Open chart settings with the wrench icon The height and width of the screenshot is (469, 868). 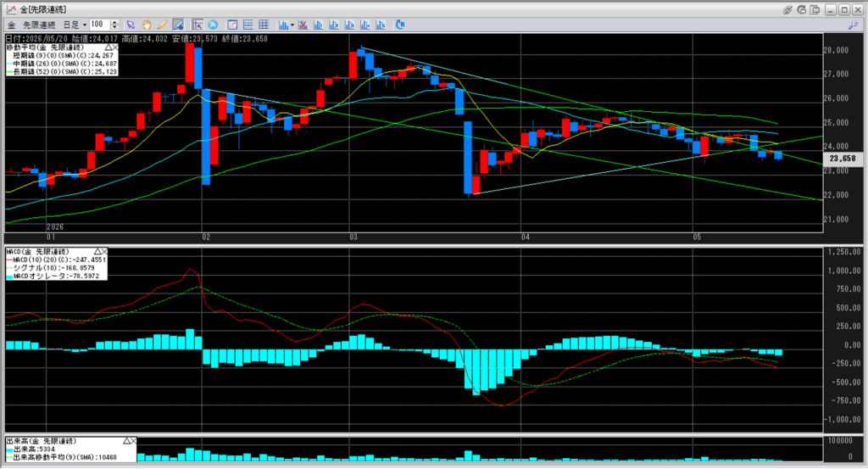pyautogui.click(x=853, y=25)
